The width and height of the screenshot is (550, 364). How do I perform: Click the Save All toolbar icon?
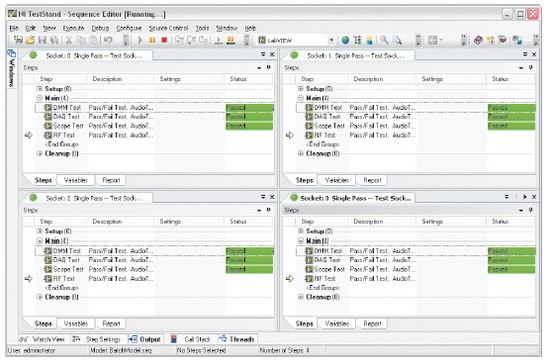(54, 40)
